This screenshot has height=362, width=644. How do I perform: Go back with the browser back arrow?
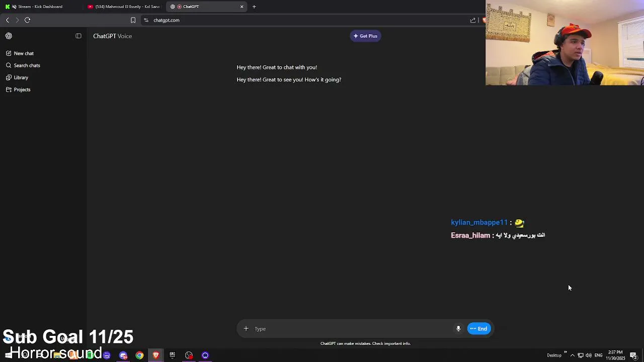point(8,20)
